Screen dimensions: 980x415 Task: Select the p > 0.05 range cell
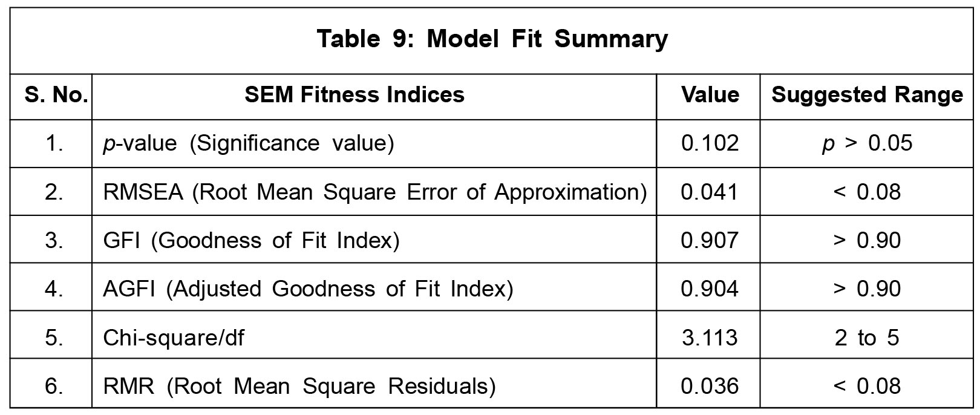coord(867,143)
